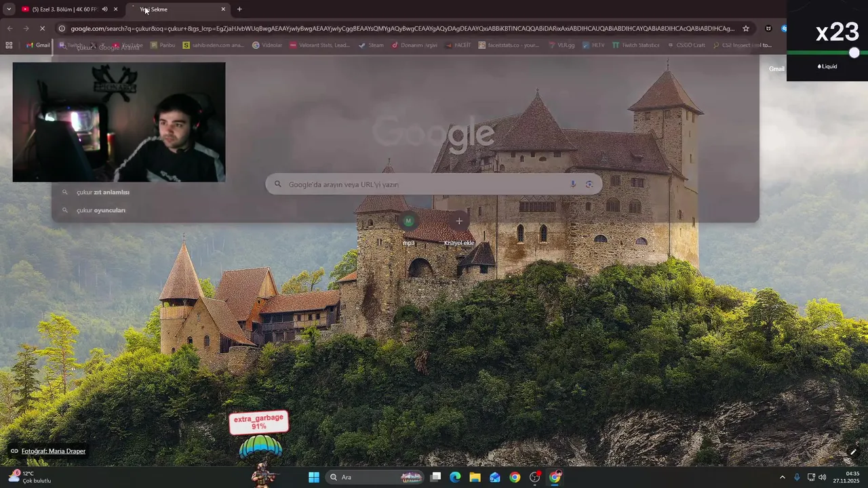Open Gmail bookmark

[x=38, y=45]
